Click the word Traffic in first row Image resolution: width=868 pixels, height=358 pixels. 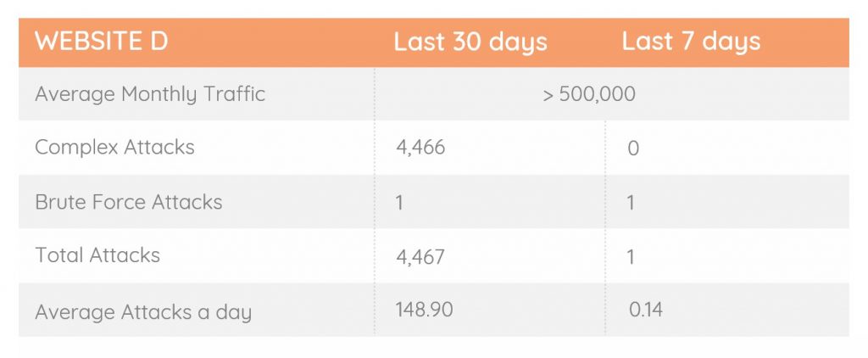pos(235,93)
